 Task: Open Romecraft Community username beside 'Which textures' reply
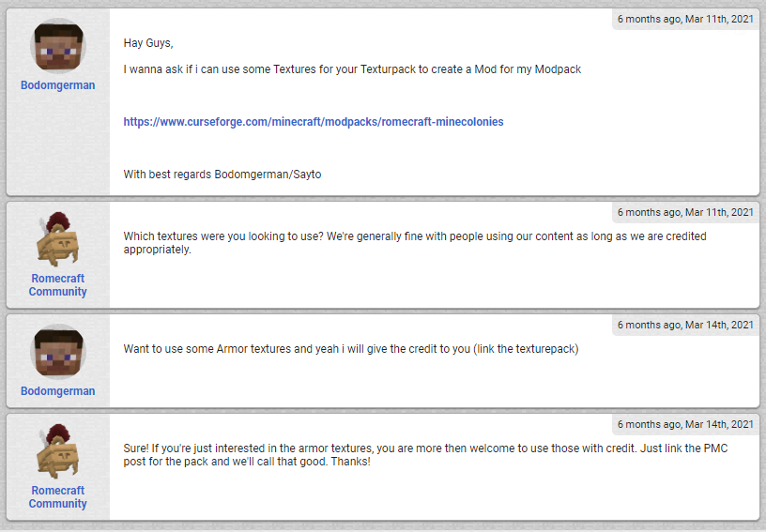58,285
